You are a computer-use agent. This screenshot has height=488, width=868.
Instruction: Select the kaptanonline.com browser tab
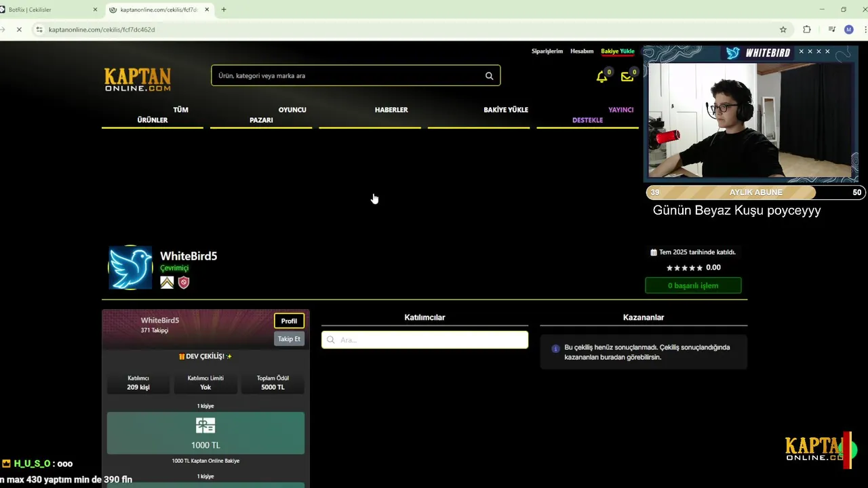159,9
